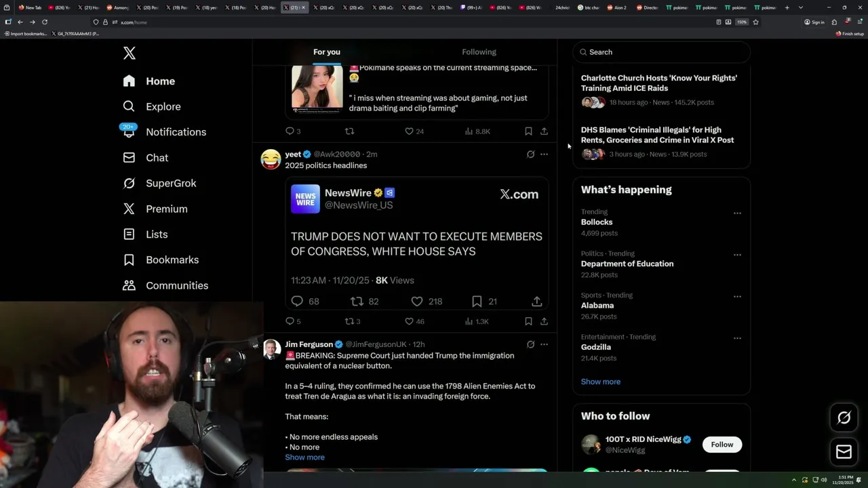Image resolution: width=868 pixels, height=488 pixels.
Task: Click Grok icon on Jim Ferguson's post
Action: pos(530,344)
